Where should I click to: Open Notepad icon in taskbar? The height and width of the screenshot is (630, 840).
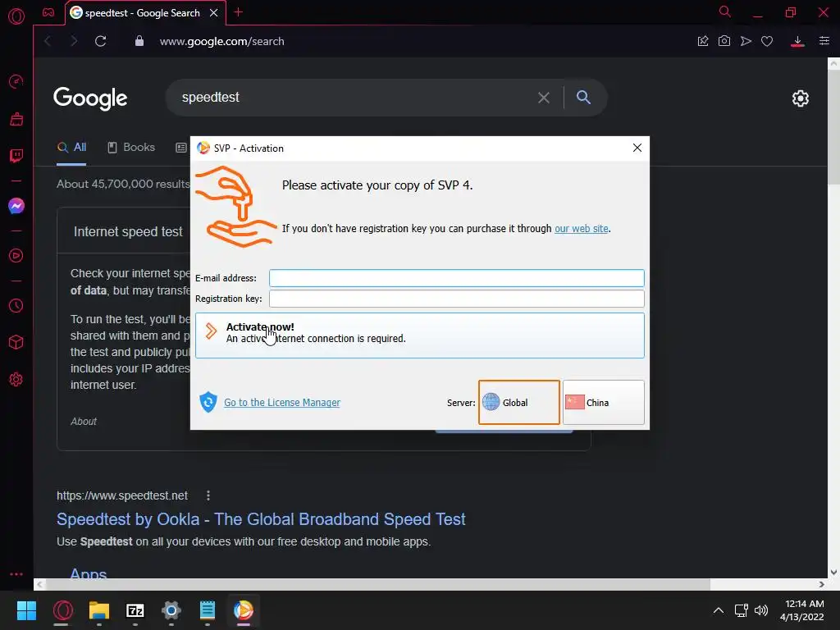pos(208,610)
